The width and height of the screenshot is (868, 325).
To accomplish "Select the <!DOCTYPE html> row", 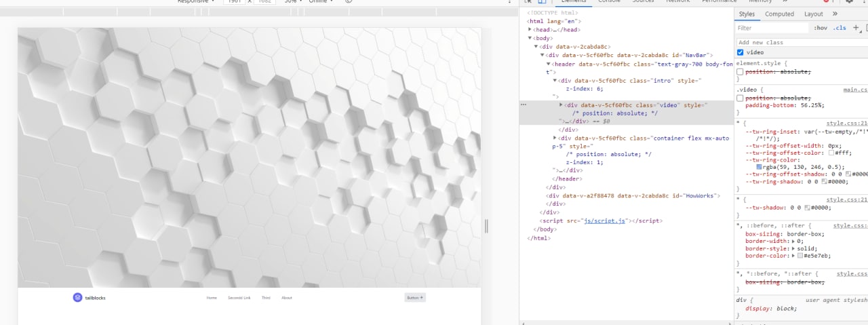I will coord(552,13).
